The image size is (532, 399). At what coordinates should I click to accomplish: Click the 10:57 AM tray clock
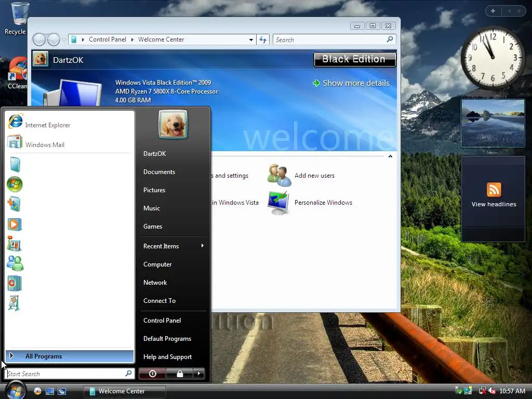[x=512, y=391]
